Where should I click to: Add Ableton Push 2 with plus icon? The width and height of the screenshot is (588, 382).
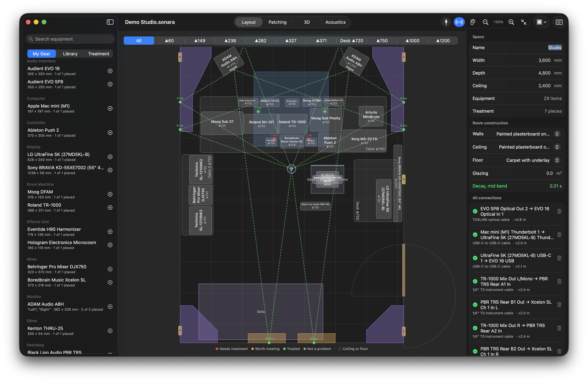pos(110,133)
